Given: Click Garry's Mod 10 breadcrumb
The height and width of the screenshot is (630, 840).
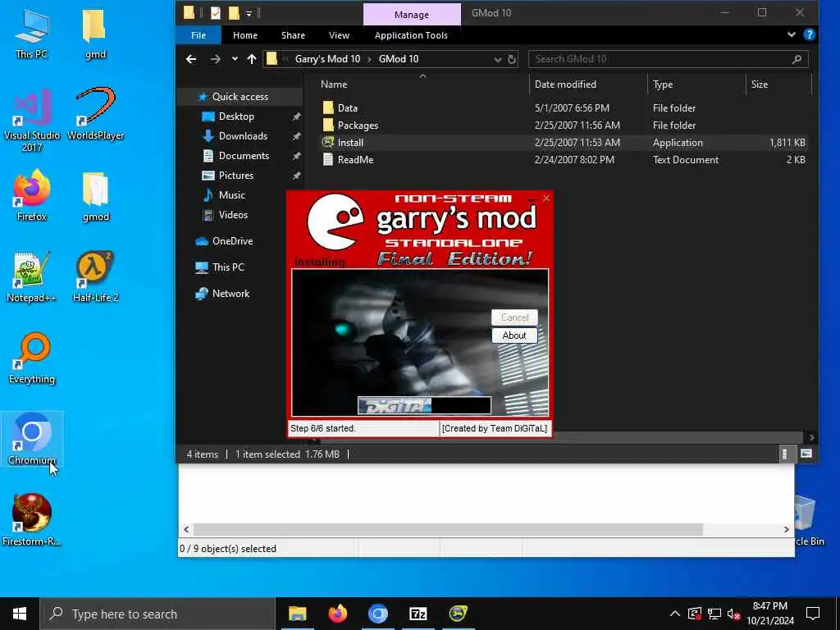Looking at the screenshot, I should 327,59.
